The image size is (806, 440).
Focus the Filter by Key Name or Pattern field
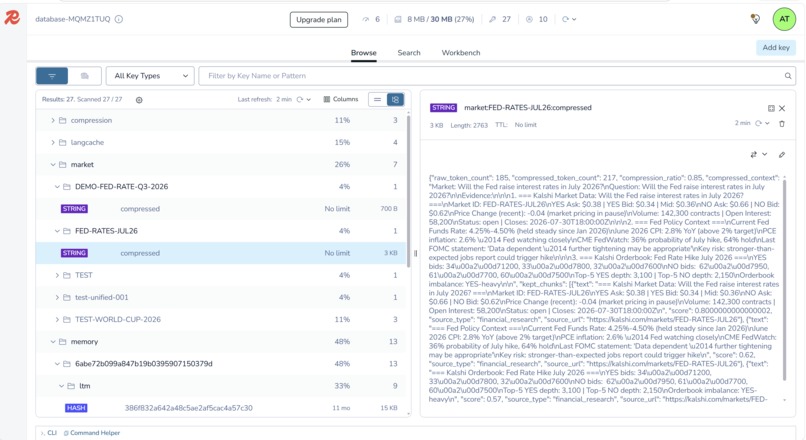(x=491, y=76)
